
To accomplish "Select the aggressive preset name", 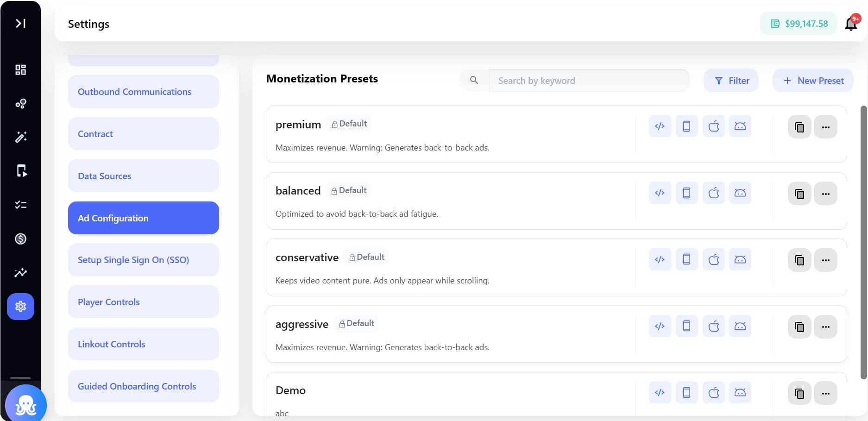I will (x=302, y=324).
